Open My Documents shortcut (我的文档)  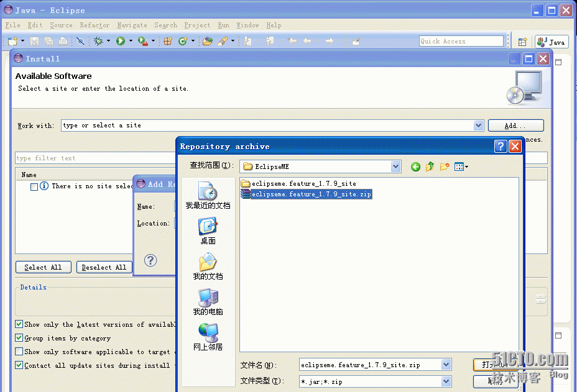[208, 267]
